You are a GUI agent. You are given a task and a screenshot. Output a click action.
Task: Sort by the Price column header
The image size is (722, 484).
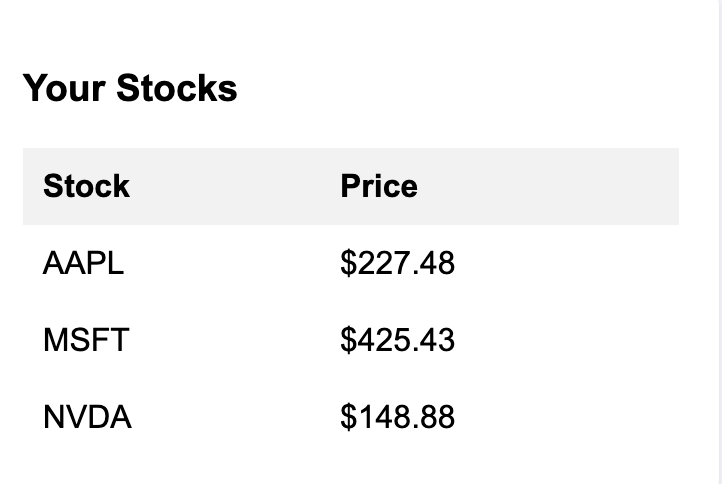[378, 186]
